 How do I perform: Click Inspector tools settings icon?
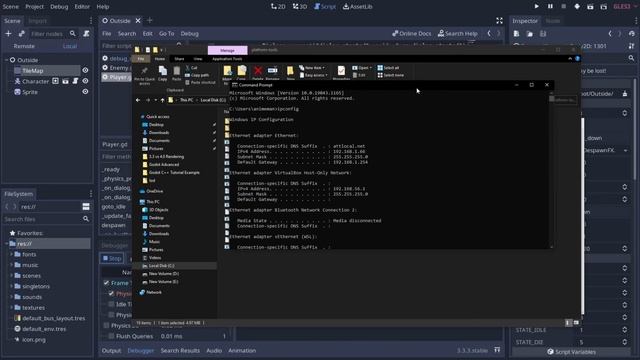pos(631,46)
